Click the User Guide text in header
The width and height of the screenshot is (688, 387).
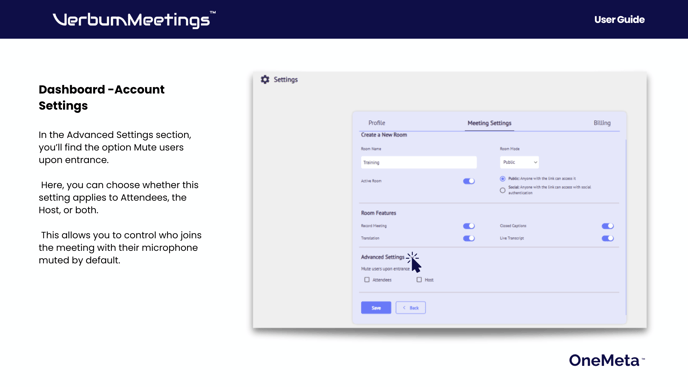tap(619, 20)
